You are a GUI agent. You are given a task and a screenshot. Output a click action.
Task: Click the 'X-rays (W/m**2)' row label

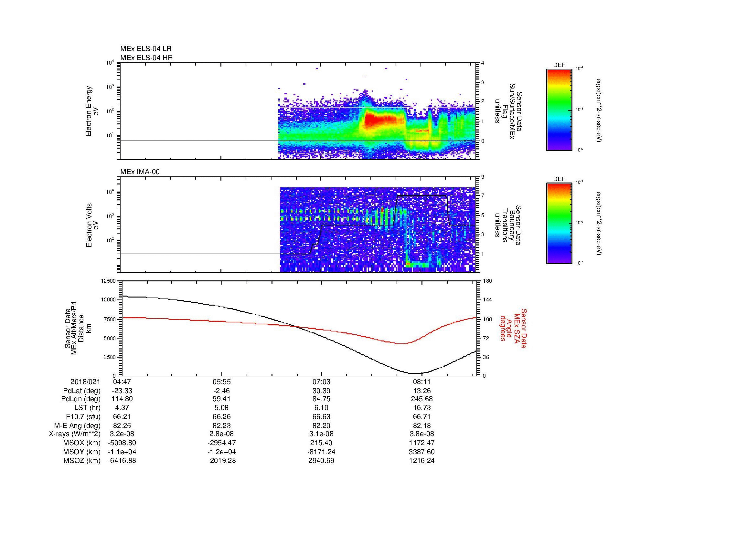tap(74, 434)
